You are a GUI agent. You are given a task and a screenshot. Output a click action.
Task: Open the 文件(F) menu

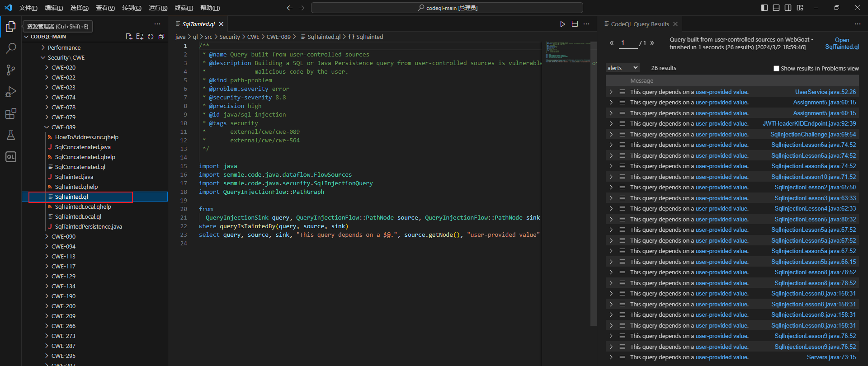pos(28,8)
